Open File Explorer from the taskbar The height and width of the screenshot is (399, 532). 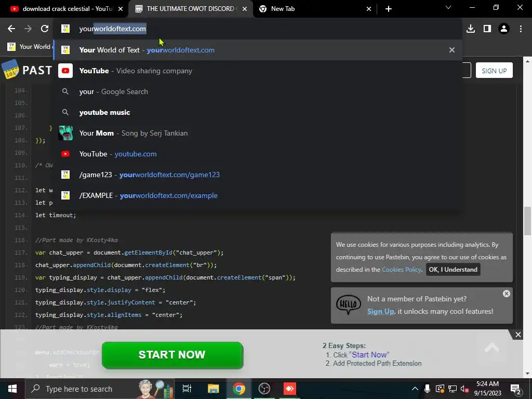(x=213, y=389)
